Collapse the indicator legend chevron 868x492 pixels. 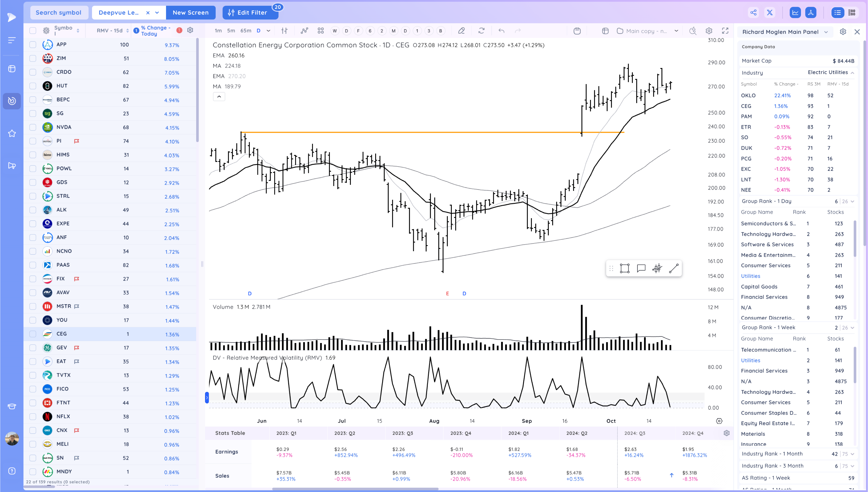[219, 97]
